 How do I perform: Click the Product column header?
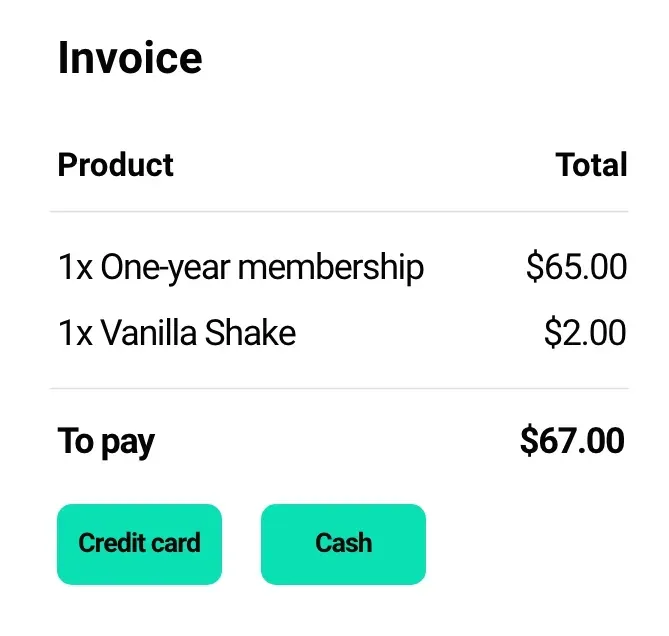116,165
